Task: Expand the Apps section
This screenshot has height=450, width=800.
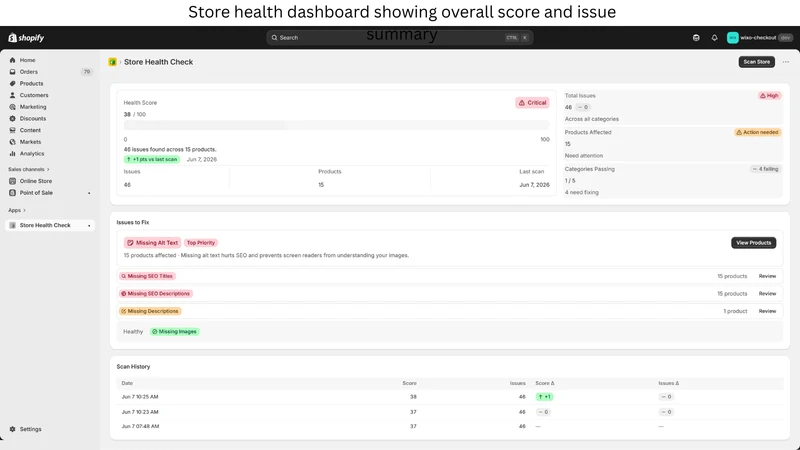Action: 17,210
